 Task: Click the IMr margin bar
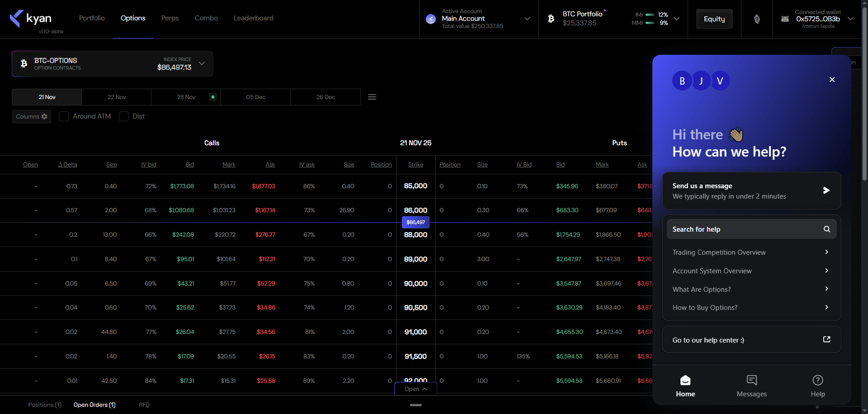point(650,15)
